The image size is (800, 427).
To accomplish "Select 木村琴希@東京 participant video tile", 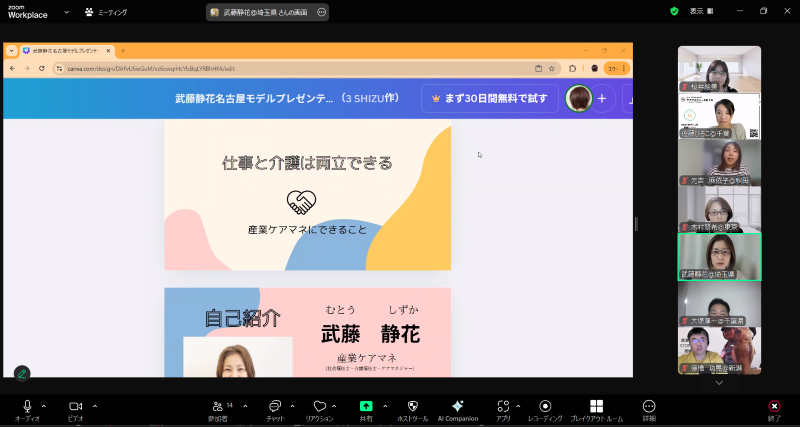I will 719,209.
